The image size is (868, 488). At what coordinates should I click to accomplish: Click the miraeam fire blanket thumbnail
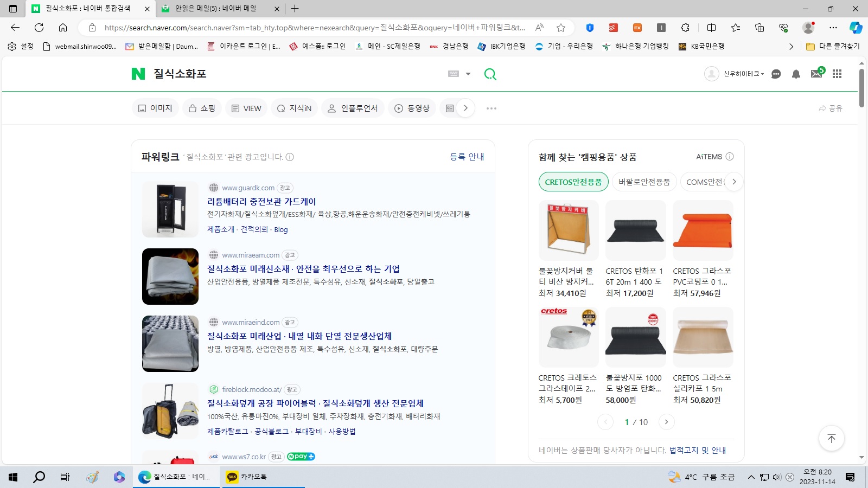[x=170, y=277]
